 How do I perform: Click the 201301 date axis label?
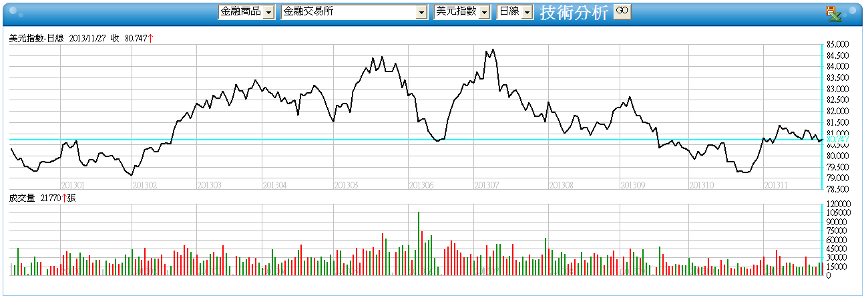click(x=73, y=184)
